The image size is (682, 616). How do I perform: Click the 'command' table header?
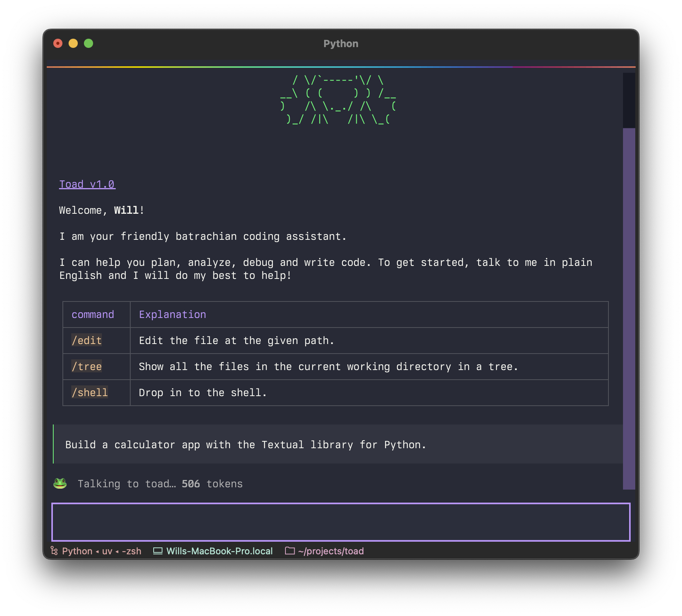click(x=93, y=315)
